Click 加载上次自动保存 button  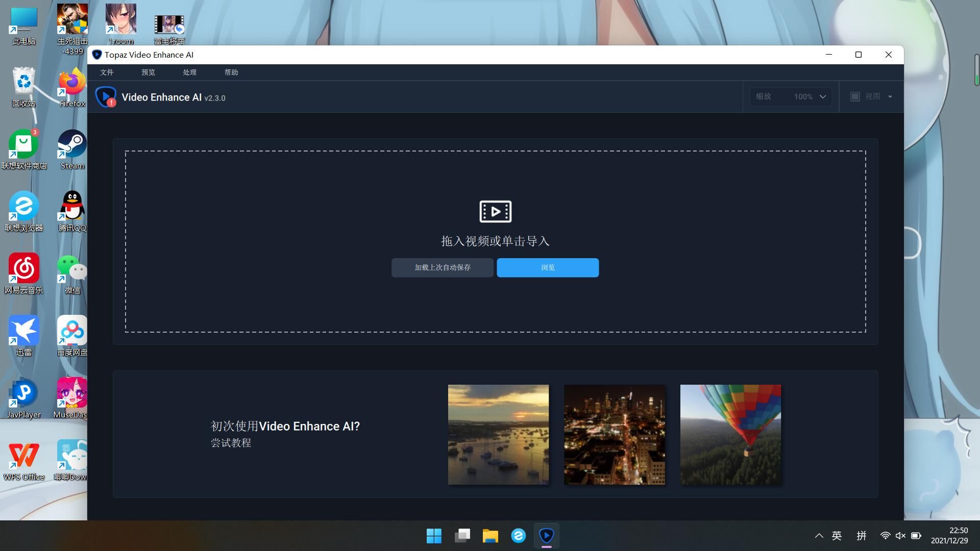click(443, 267)
